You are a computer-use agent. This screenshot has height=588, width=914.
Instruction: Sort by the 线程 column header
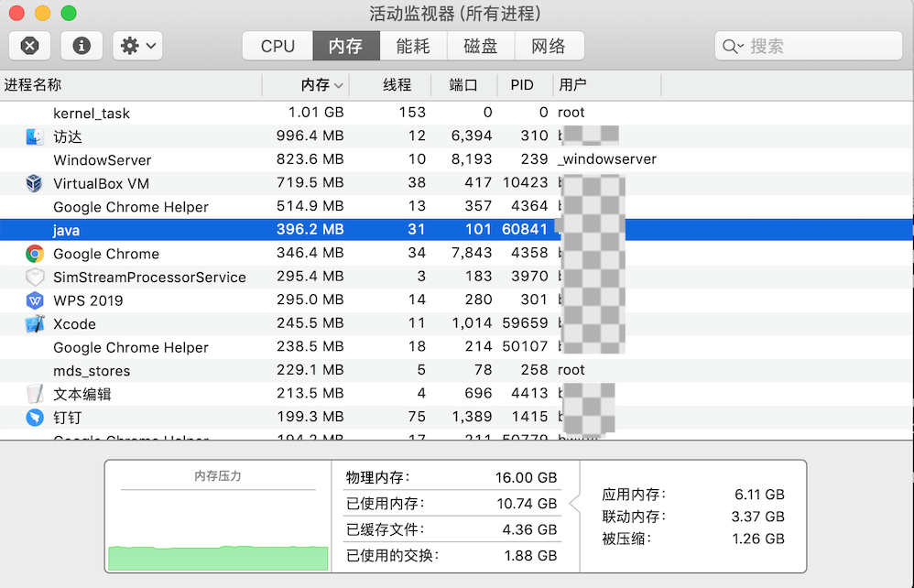pyautogui.click(x=390, y=85)
